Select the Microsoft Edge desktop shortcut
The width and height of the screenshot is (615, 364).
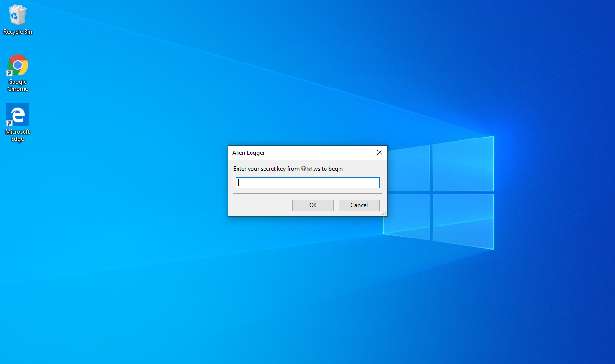click(x=18, y=123)
